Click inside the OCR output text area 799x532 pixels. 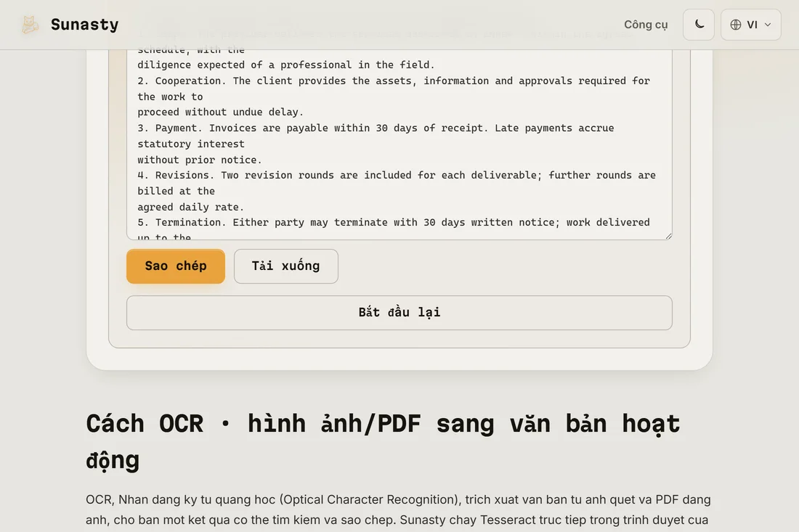(399, 144)
